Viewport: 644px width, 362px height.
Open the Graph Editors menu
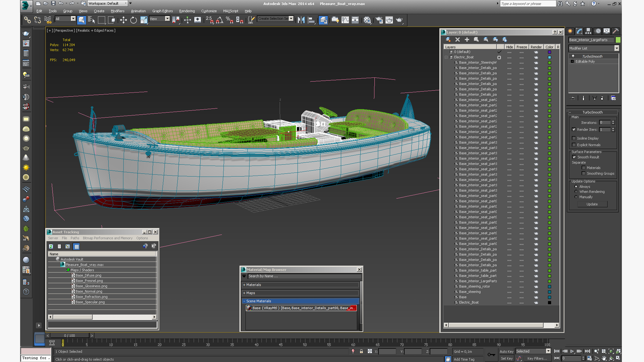(162, 11)
